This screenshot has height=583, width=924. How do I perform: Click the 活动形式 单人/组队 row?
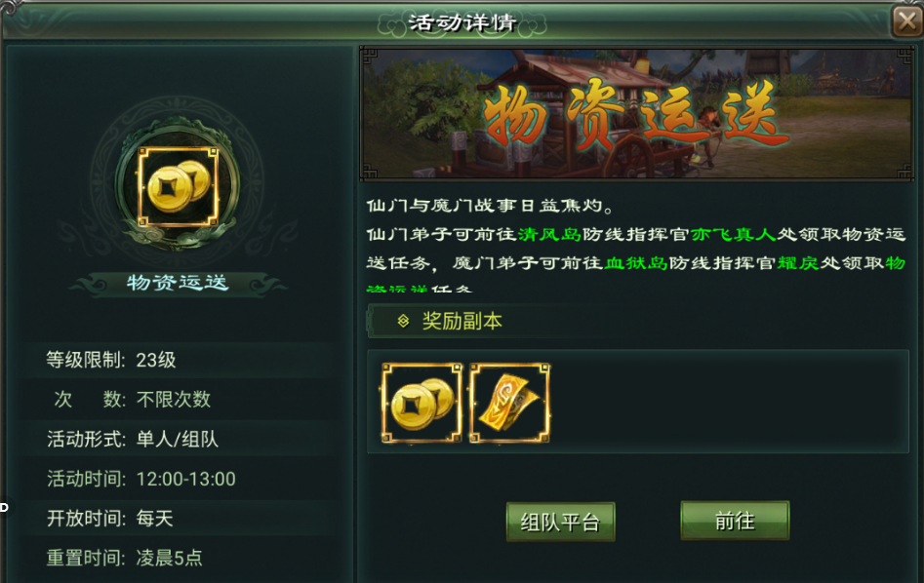pyautogui.click(x=180, y=440)
